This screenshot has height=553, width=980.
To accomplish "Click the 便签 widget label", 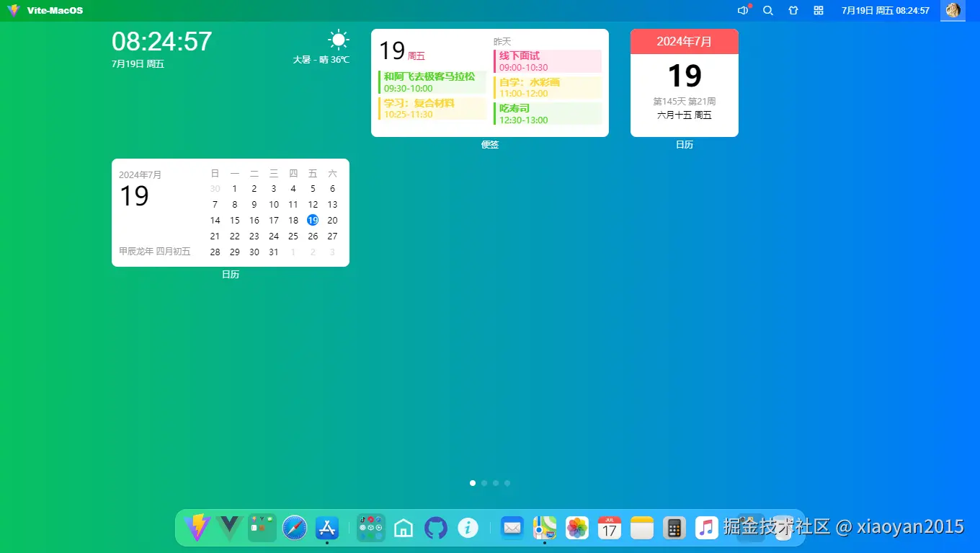I will pyautogui.click(x=490, y=144).
